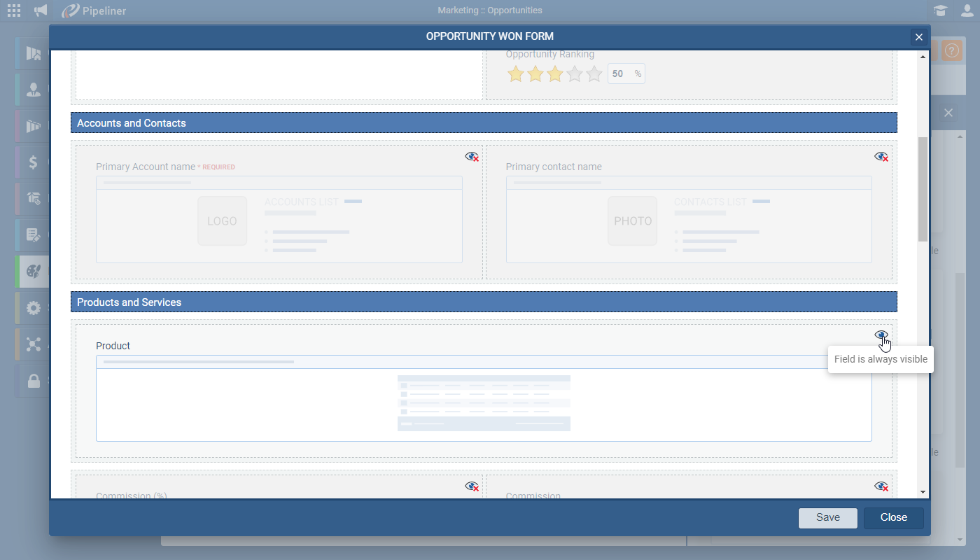
Task: Click the orange question mark help icon
Action: (951, 51)
